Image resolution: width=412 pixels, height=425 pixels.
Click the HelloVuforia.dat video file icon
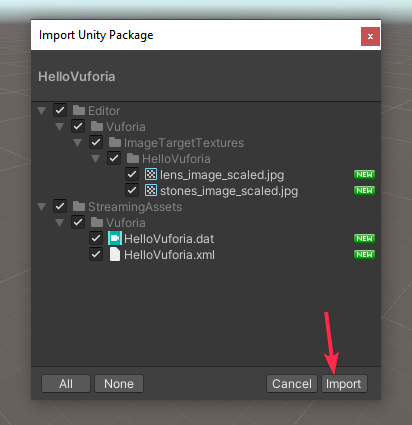pyautogui.click(x=115, y=238)
